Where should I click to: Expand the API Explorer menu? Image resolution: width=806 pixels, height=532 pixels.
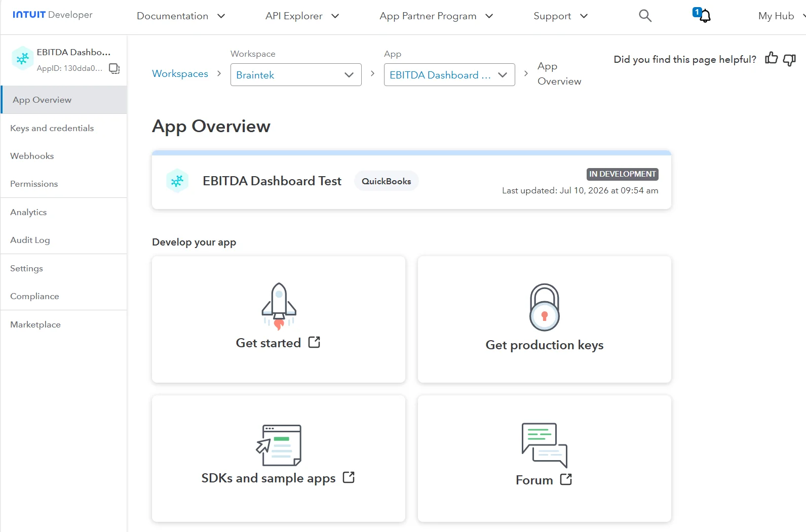pos(302,16)
